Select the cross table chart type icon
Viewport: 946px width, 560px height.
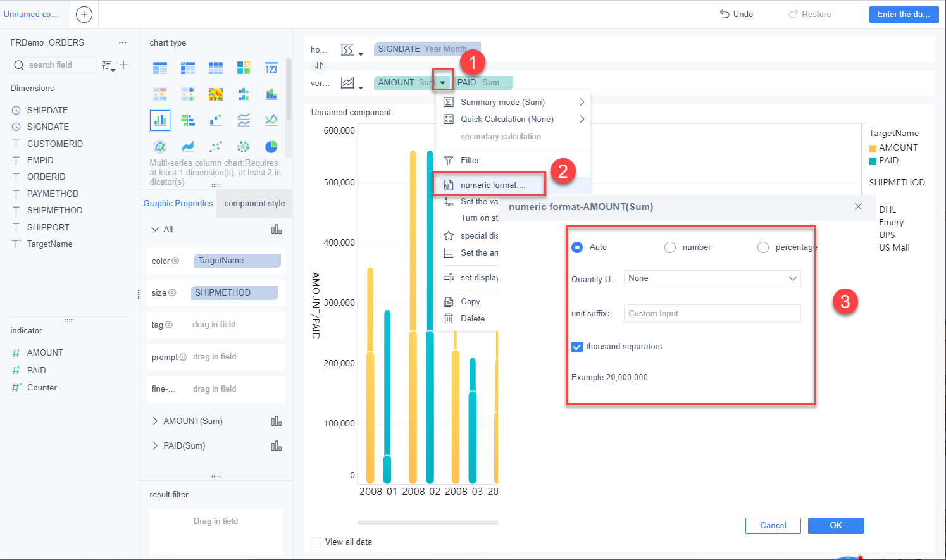188,68
